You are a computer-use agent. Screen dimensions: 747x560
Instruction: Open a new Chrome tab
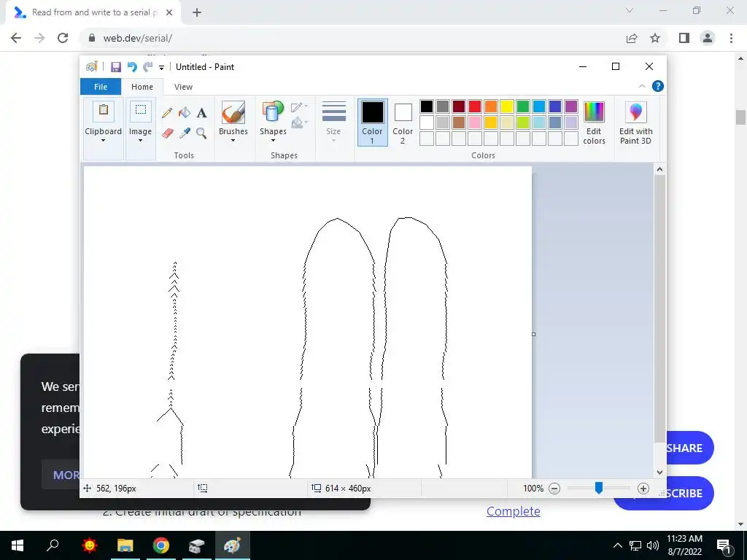197,13
